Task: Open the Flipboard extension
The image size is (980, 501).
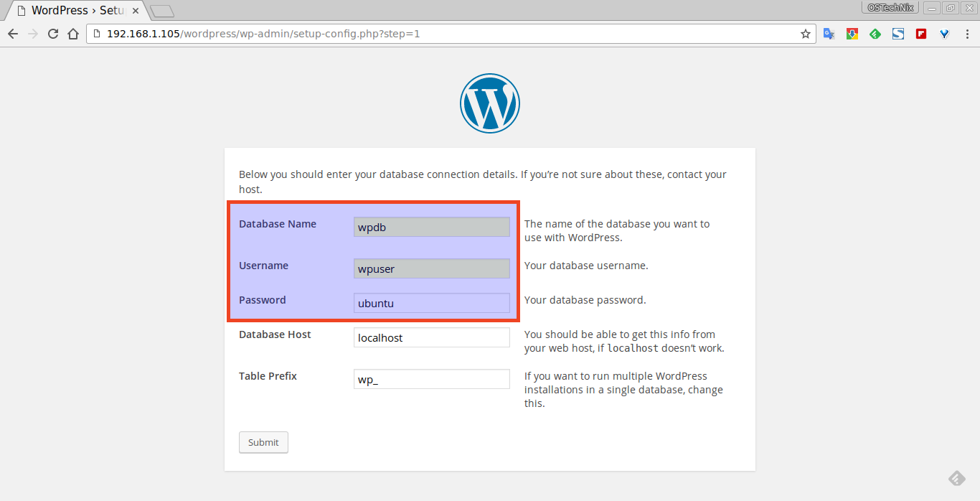Action: (x=921, y=34)
